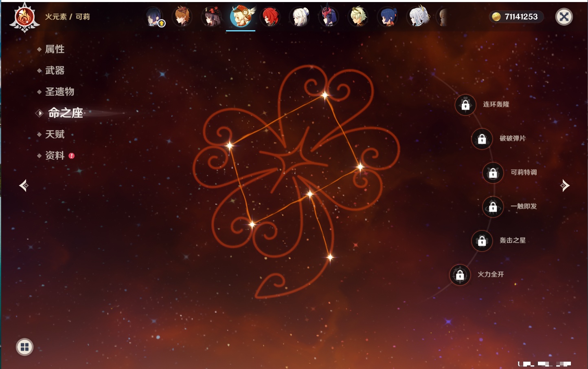588x369 pixels.
Task: Click the lock icon beside 一触即发
Action: (493, 207)
